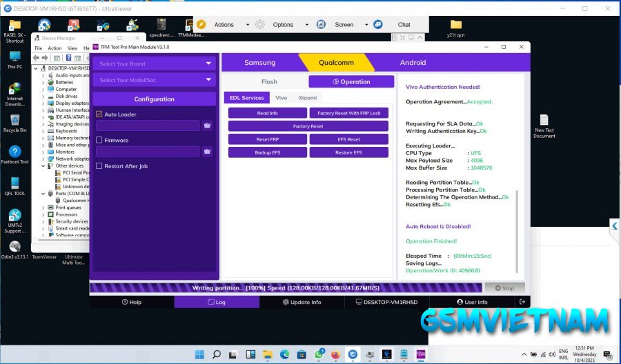
Task: Click the Backup EFS button
Action: coord(267,152)
